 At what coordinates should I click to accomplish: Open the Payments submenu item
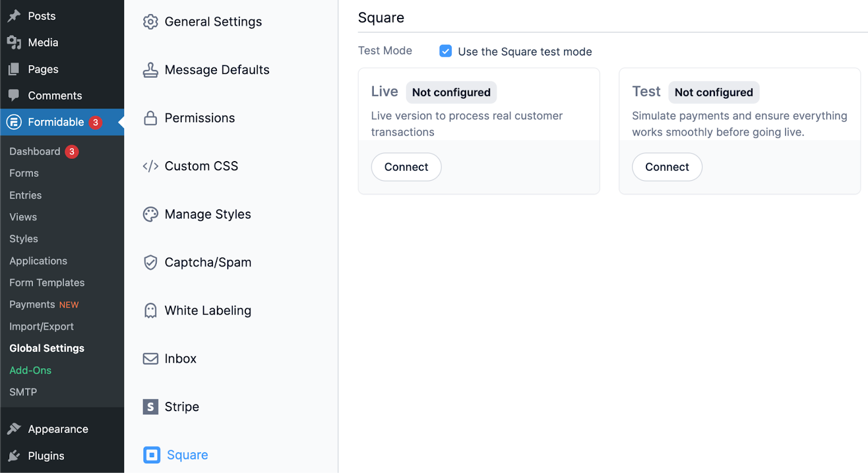pyautogui.click(x=33, y=304)
